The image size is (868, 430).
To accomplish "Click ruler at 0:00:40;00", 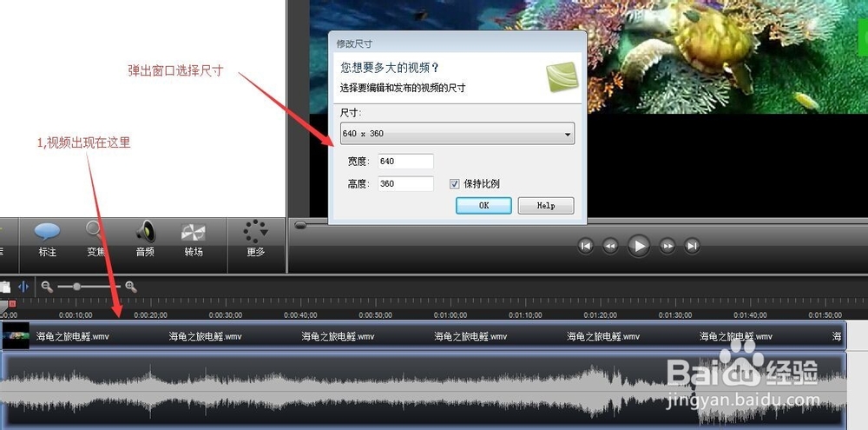I will (x=300, y=314).
